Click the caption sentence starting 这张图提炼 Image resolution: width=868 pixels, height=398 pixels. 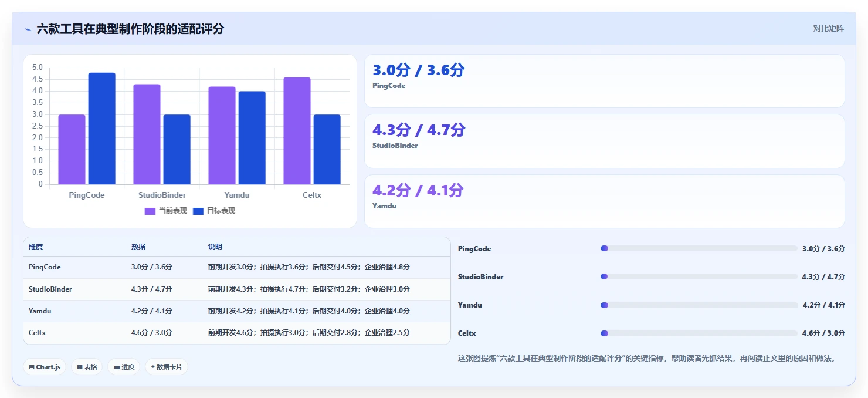pos(646,358)
